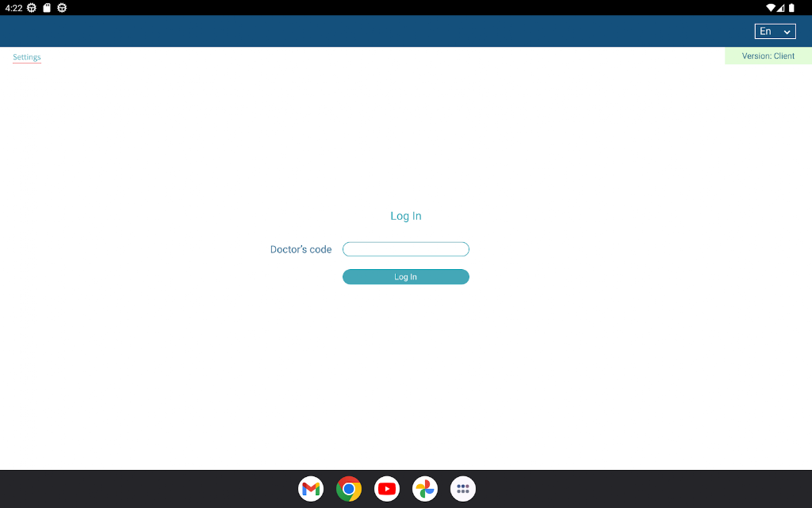Open the Settings link
Screen dimensions: 812x508
tap(27, 57)
